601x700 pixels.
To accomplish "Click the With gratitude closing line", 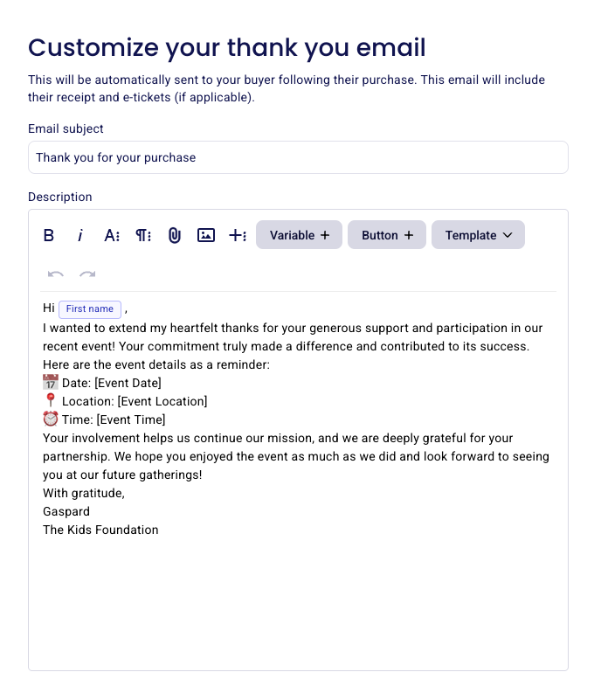I will (x=84, y=493).
